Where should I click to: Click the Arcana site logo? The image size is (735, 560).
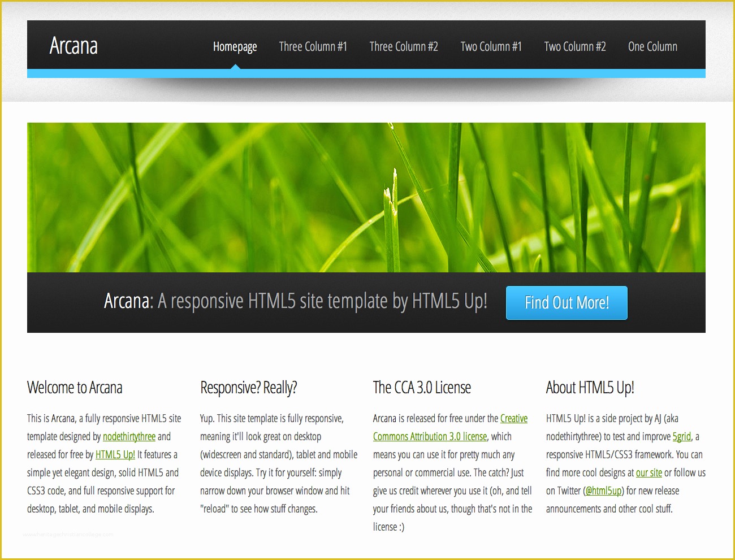tap(73, 46)
